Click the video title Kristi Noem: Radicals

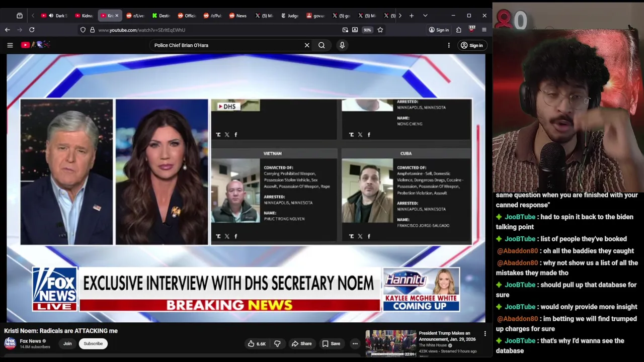click(61, 331)
